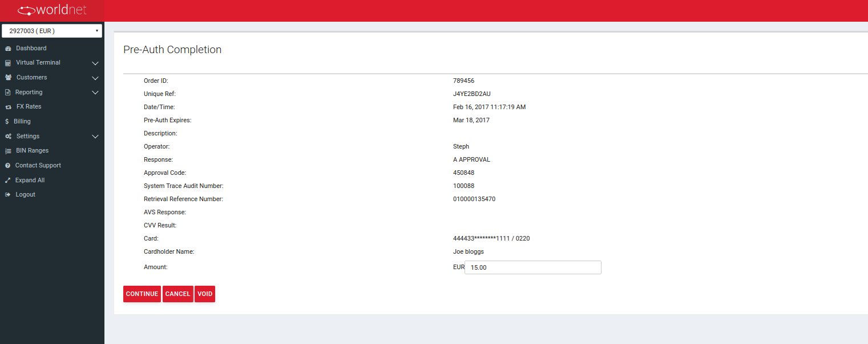Image resolution: width=868 pixels, height=344 pixels.
Task: Click Response value A APPROVAL
Action: click(471, 159)
